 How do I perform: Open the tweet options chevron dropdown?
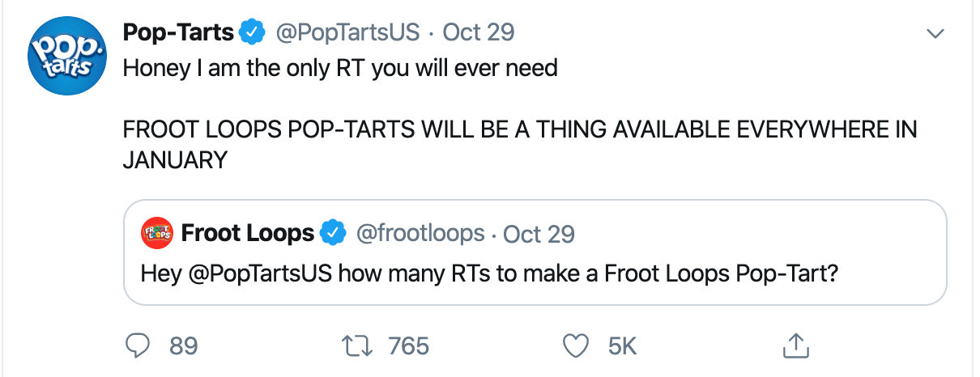[x=935, y=34]
